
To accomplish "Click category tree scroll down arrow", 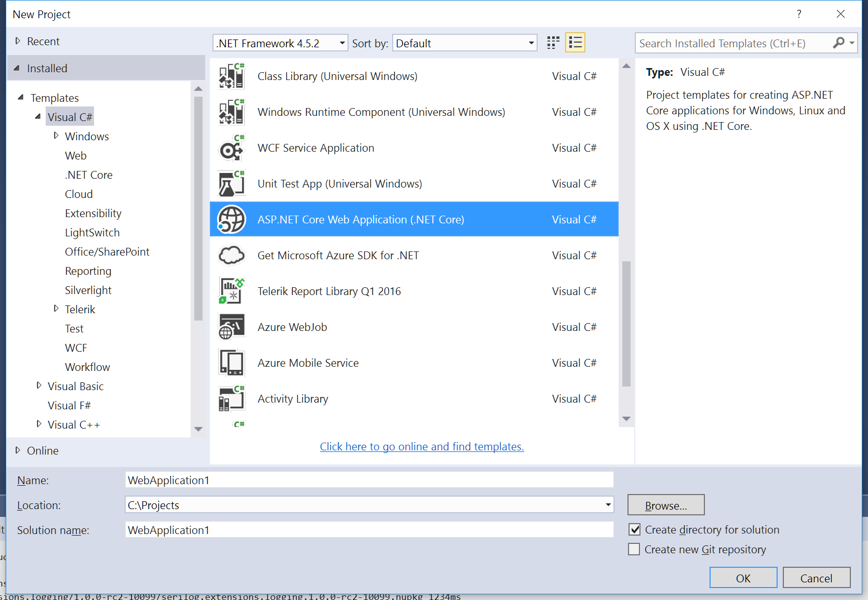I will click(198, 429).
